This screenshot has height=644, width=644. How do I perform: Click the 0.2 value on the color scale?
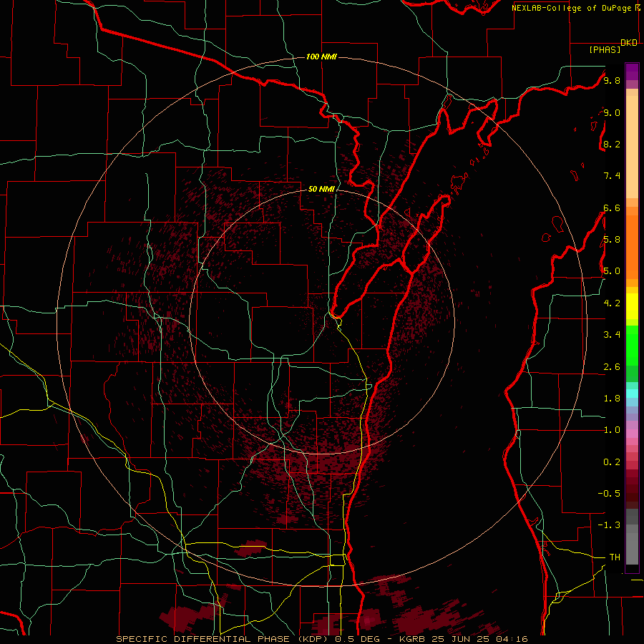click(612, 462)
